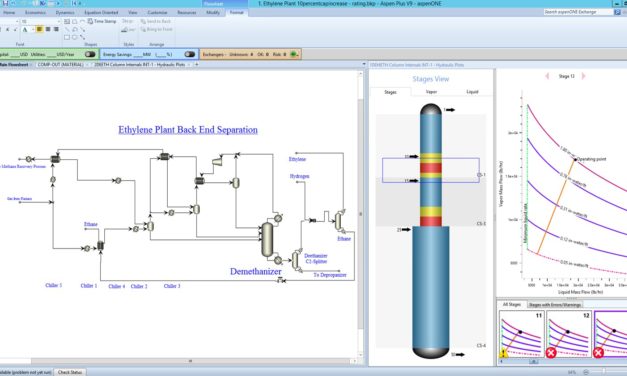
Task: Click the search icon beside aspenONE Exchange box
Action: [x=617, y=12]
